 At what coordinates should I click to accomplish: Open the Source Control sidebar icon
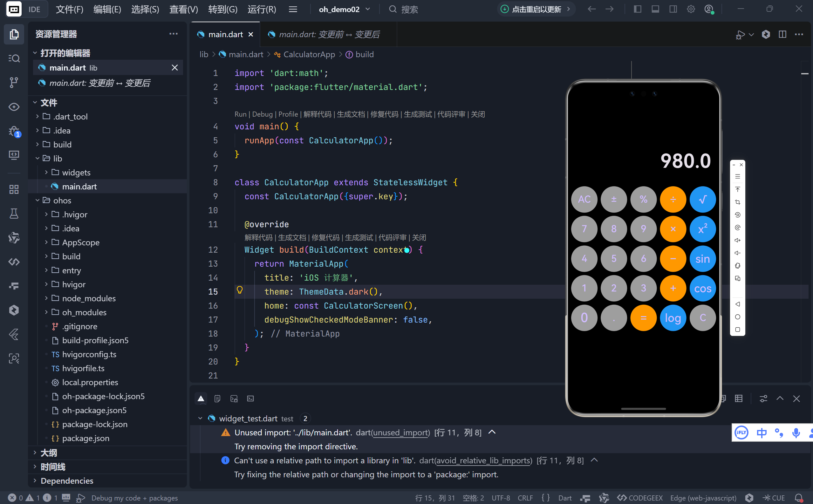click(14, 82)
